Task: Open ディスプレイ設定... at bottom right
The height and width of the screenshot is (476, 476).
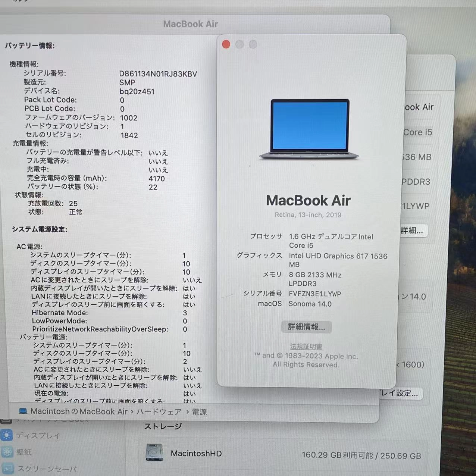Action: (399, 393)
